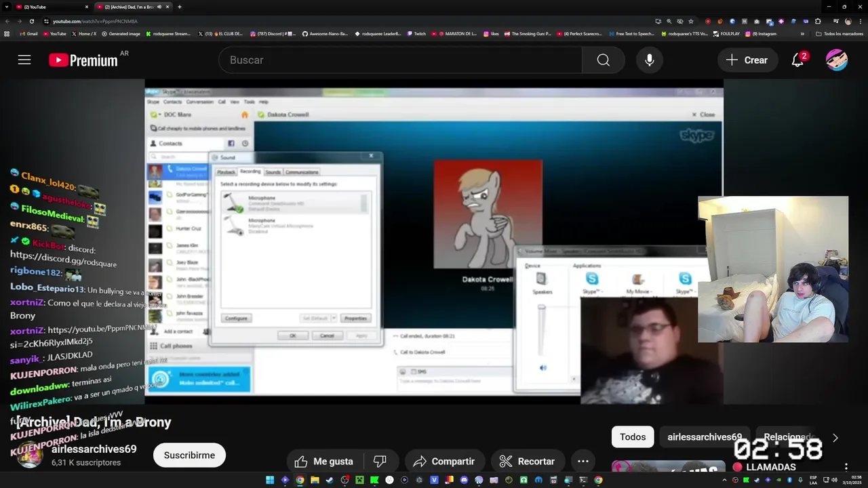This screenshot has width=868, height=488.
Task: Go back with the browser back arrow
Action: pyautogui.click(x=7, y=21)
